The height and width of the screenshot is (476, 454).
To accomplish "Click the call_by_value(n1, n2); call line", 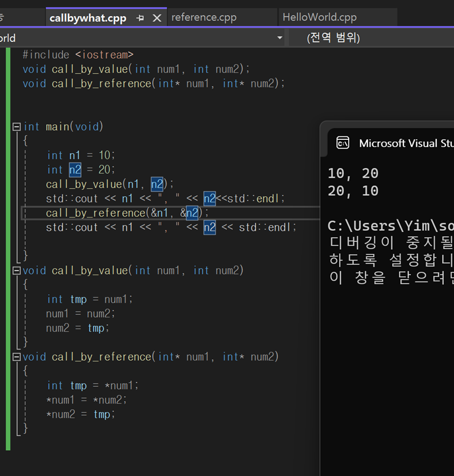I will point(109,184).
